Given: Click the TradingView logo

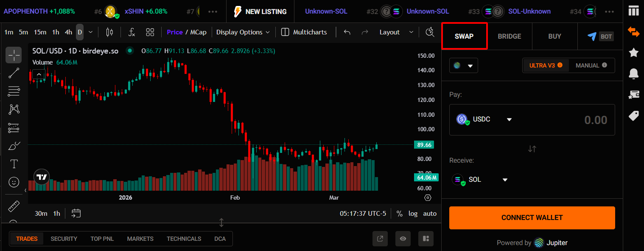Looking at the screenshot, I should point(42,177).
